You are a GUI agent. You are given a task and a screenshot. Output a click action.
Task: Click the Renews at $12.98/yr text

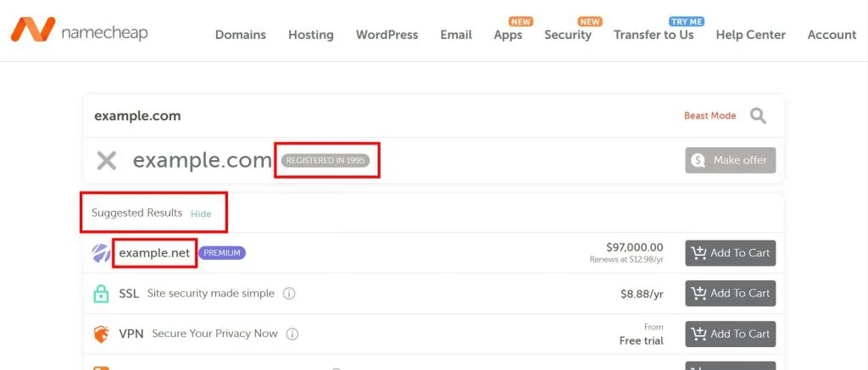tap(626, 259)
